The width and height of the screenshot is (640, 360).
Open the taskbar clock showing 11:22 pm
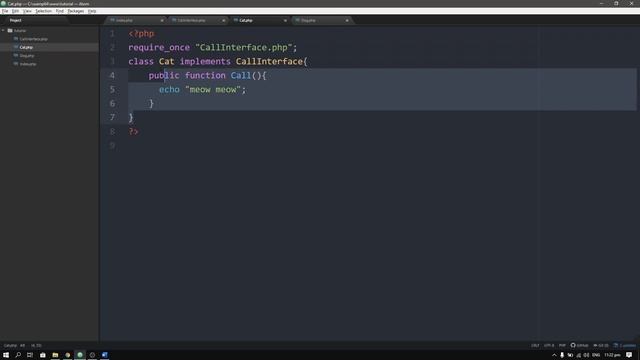(612, 356)
